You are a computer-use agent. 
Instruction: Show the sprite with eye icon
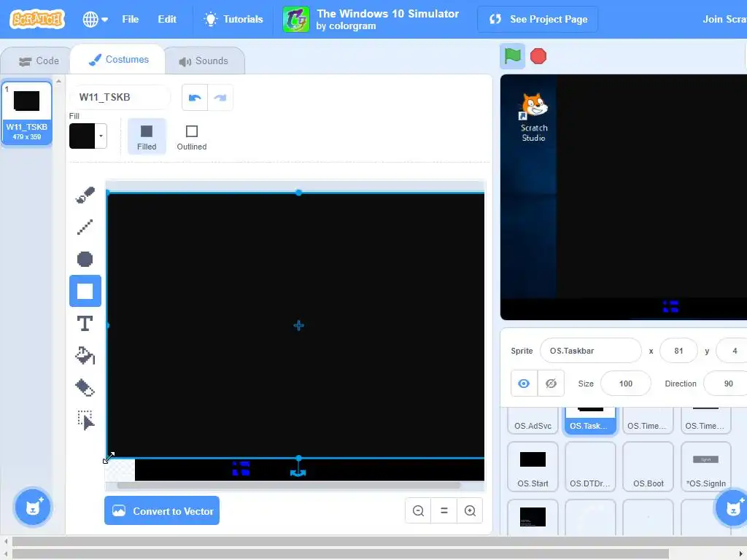tap(524, 384)
